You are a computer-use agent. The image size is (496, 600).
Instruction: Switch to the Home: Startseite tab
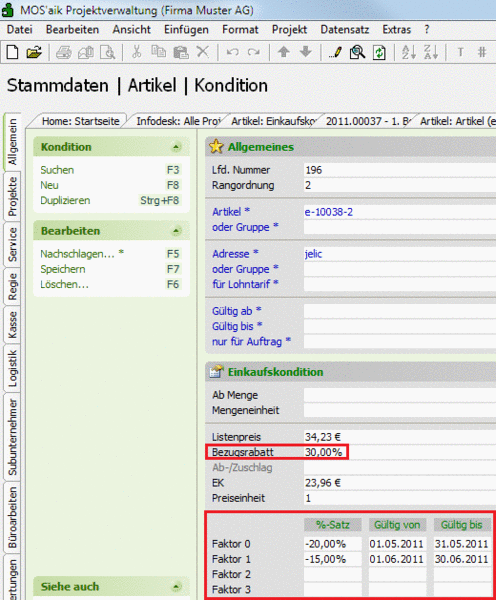coord(81,121)
